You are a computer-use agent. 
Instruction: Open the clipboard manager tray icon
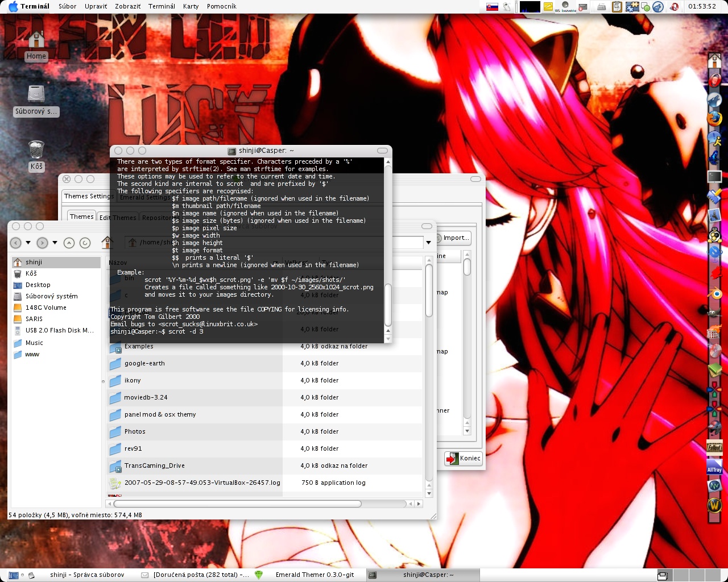coord(617,7)
